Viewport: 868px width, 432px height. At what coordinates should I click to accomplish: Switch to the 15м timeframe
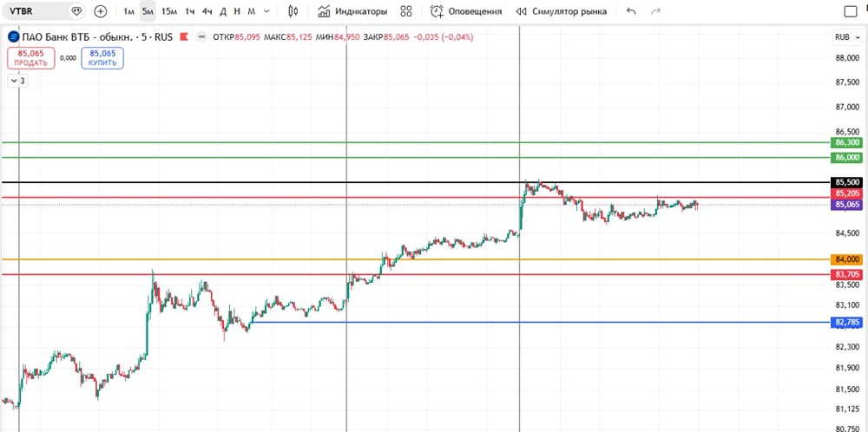(x=169, y=11)
